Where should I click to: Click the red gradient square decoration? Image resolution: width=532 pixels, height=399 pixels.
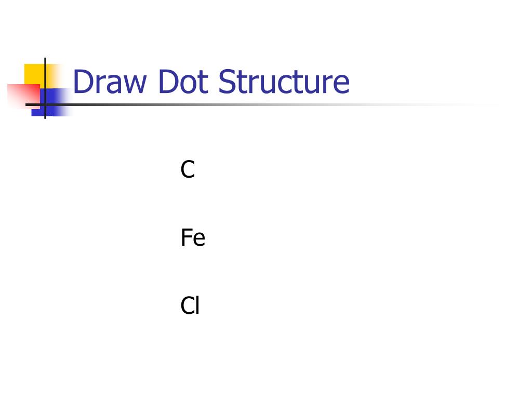(x=24, y=96)
